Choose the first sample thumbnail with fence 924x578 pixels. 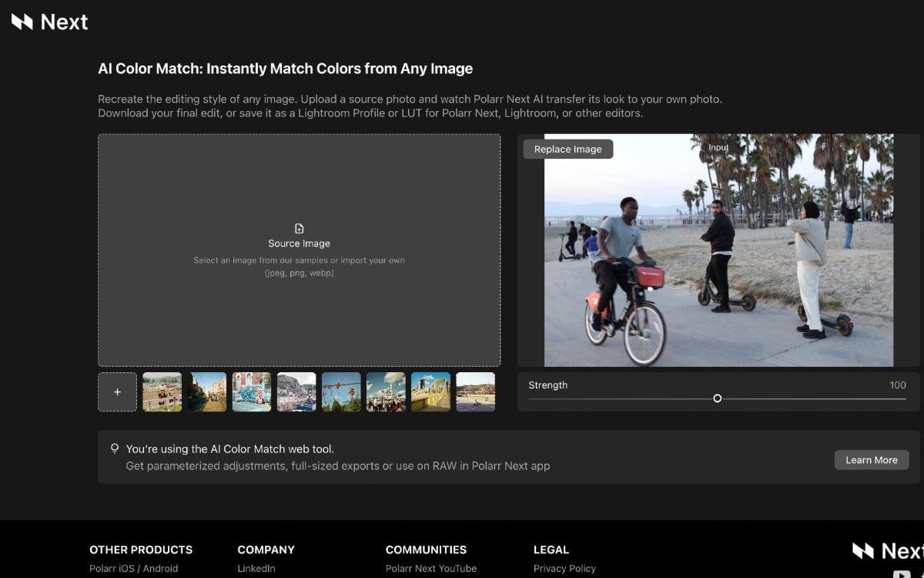(x=162, y=392)
